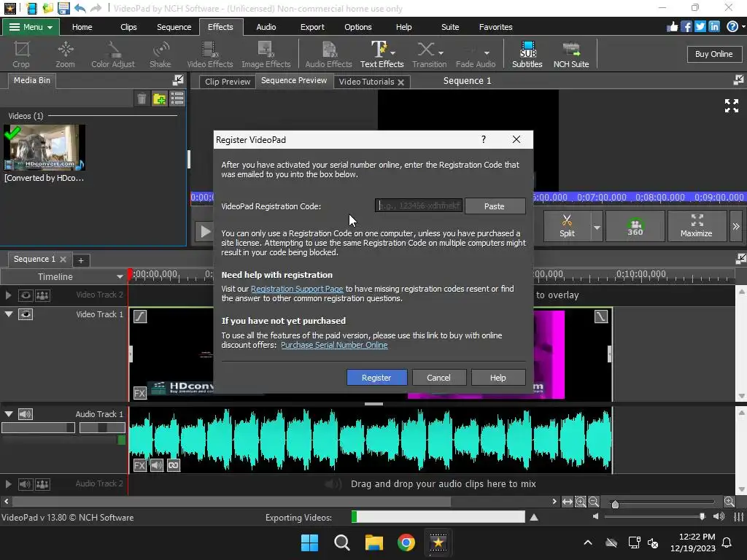747x560 pixels.
Task: Open the Transition tool
Action: (429, 54)
